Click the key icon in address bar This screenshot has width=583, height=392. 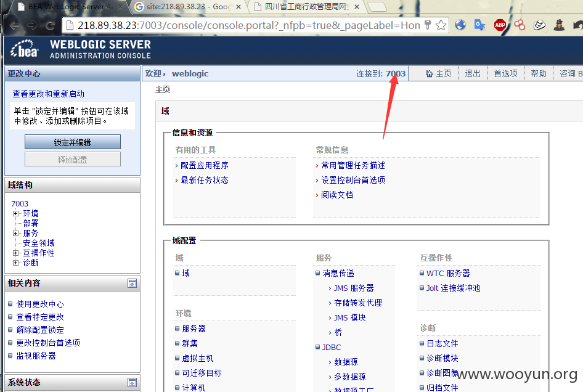[x=428, y=25]
